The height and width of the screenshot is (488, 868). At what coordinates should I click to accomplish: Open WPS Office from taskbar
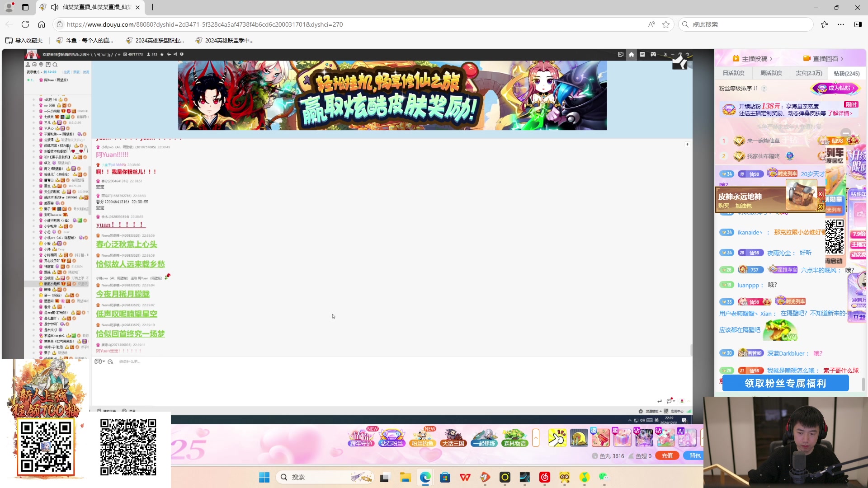point(465,477)
